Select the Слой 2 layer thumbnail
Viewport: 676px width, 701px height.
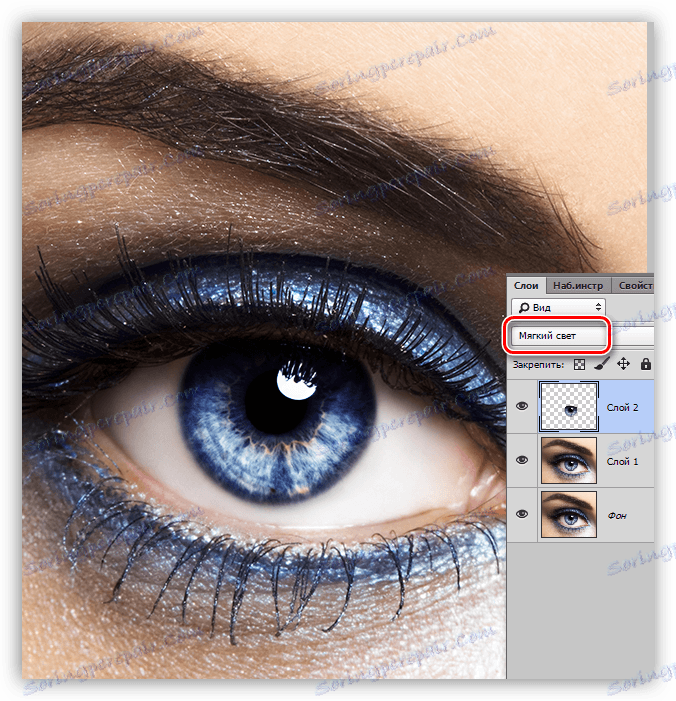(569, 406)
